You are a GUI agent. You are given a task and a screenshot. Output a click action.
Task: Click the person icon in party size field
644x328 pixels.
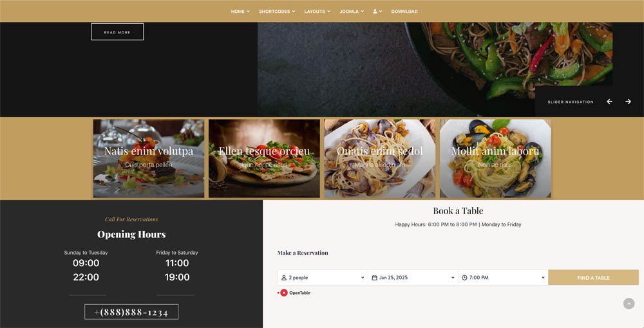click(x=284, y=278)
